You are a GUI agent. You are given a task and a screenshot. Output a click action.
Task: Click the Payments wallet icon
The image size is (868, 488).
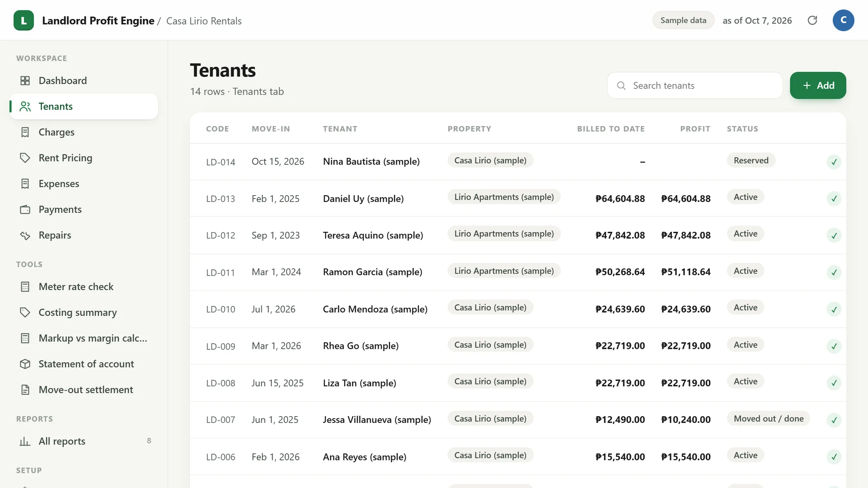coord(25,209)
